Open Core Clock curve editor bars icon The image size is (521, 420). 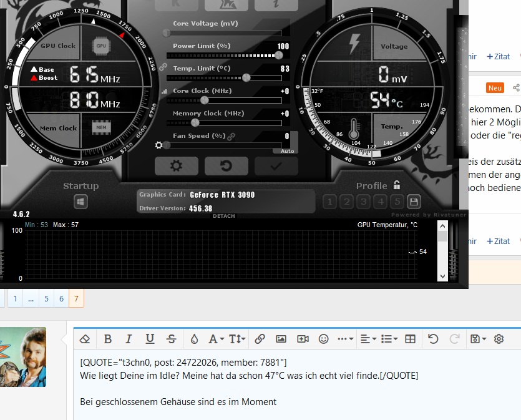pyautogui.click(x=164, y=91)
